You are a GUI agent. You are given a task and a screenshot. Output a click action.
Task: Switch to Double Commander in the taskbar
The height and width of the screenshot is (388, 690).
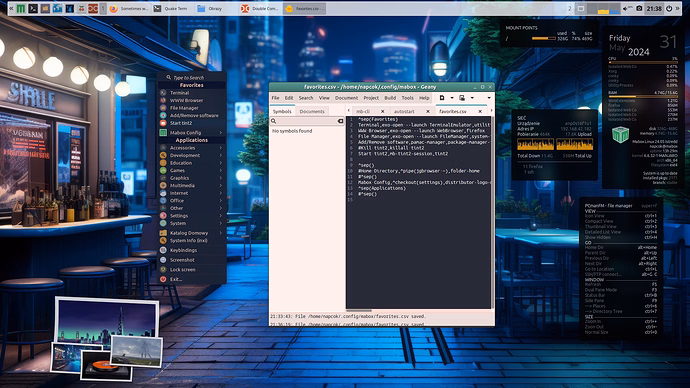pyautogui.click(x=260, y=8)
